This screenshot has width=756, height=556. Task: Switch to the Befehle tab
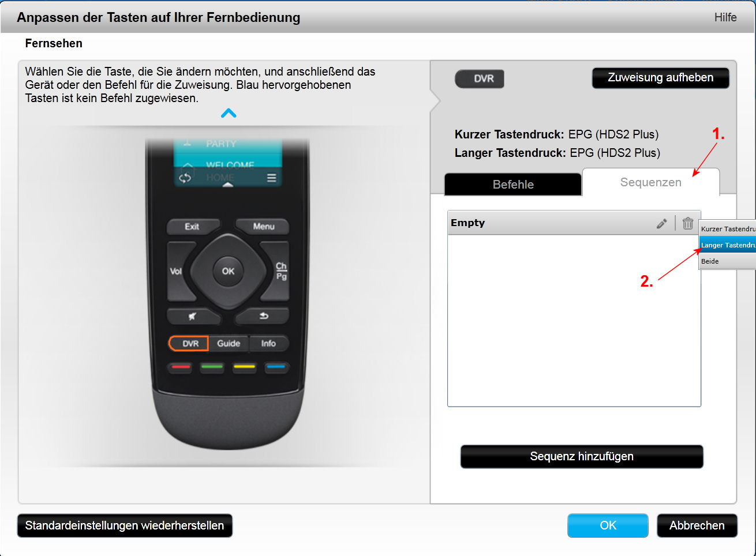[x=513, y=185]
